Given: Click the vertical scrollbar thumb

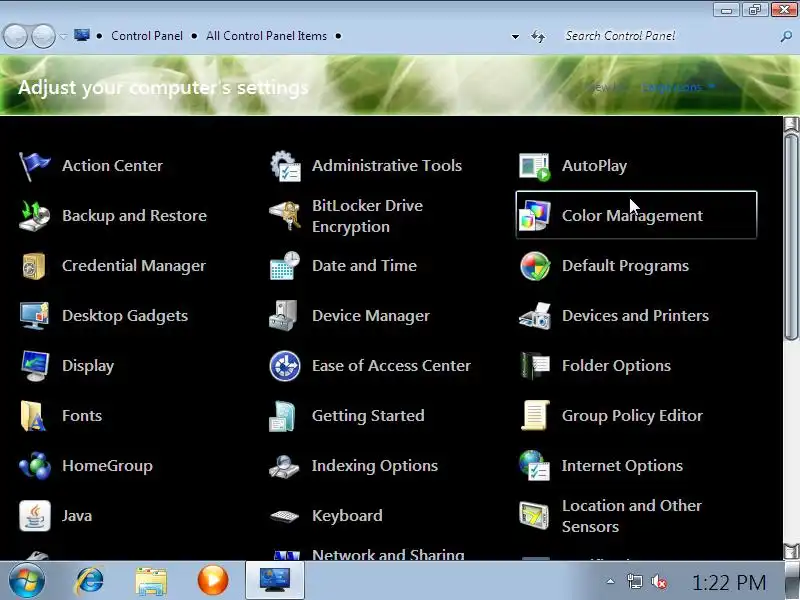Looking at the screenshot, I should [x=791, y=237].
